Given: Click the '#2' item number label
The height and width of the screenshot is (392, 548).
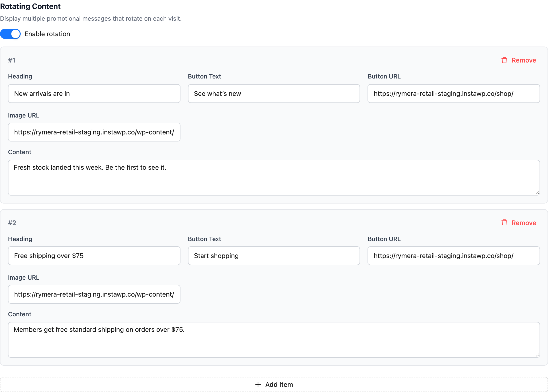Looking at the screenshot, I should (12, 223).
